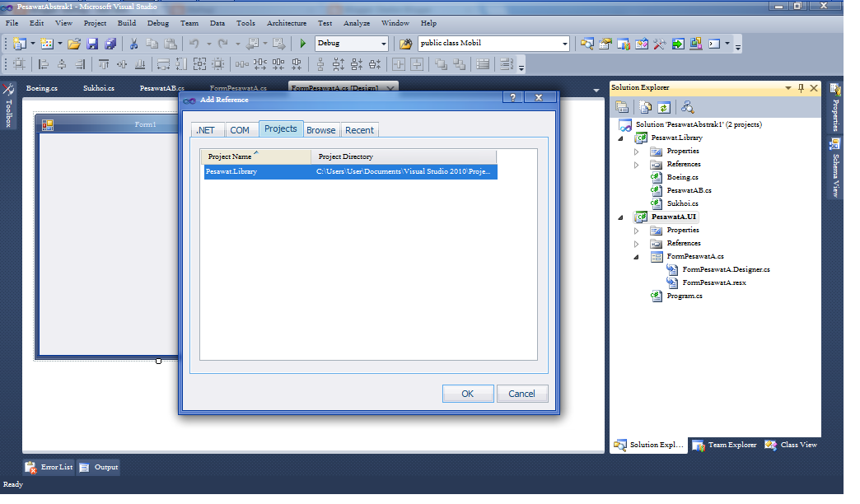This screenshot has height=504, width=860.
Task: Click the Undo arrow icon
Action: pos(194,44)
